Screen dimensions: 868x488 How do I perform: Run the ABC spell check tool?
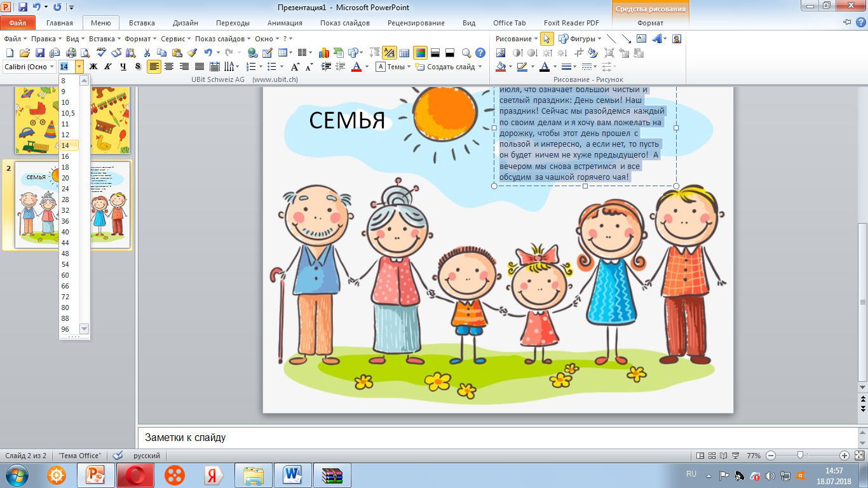102,53
